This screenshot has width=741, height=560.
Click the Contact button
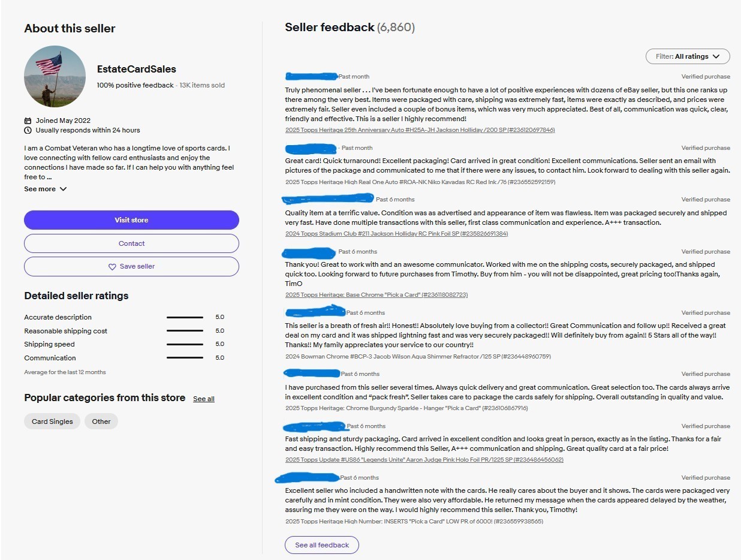(x=131, y=243)
